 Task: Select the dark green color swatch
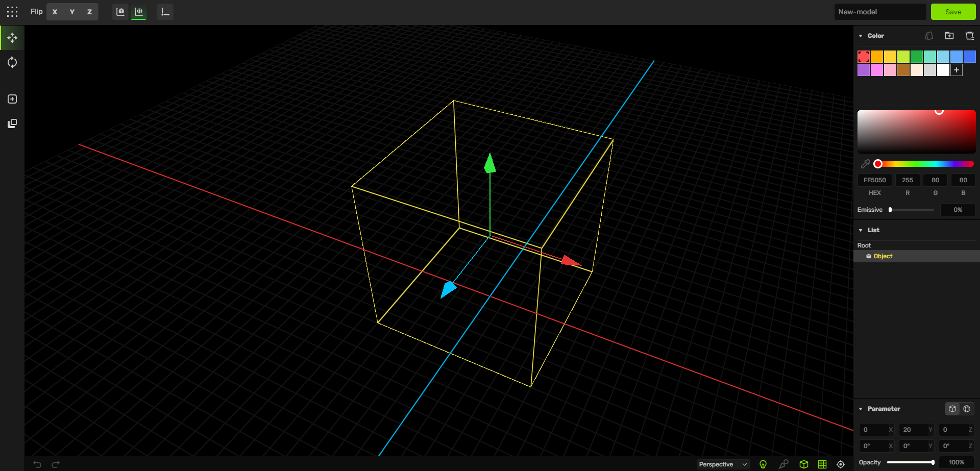[917, 57]
